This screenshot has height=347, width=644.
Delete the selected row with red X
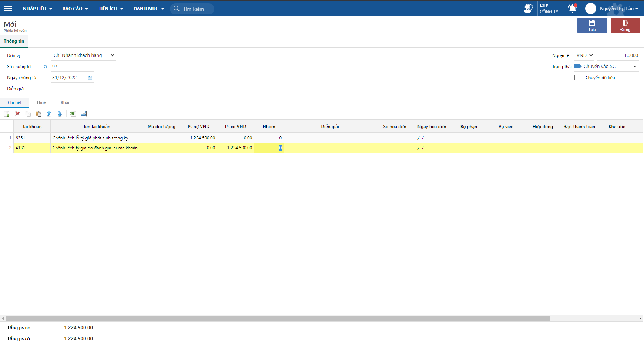click(17, 114)
